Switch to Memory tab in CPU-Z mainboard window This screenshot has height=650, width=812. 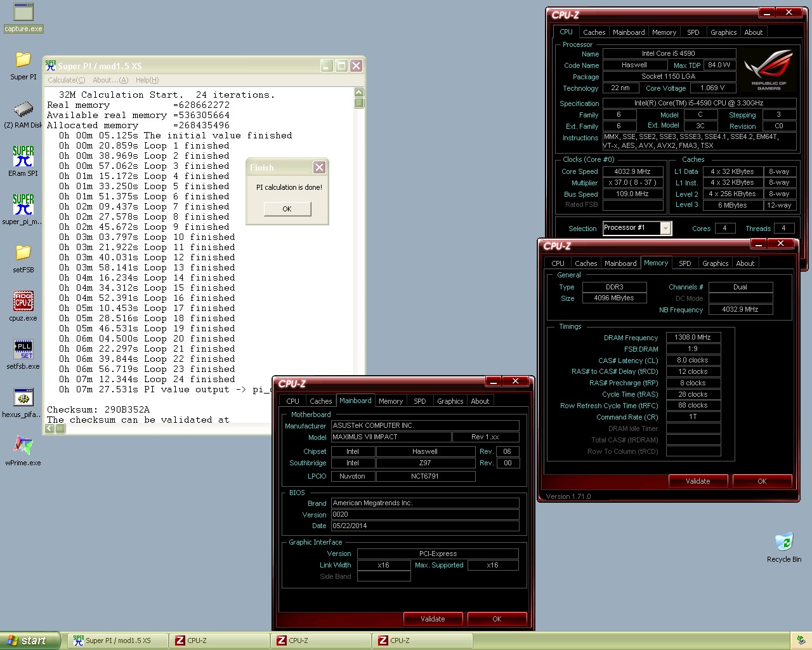391,401
